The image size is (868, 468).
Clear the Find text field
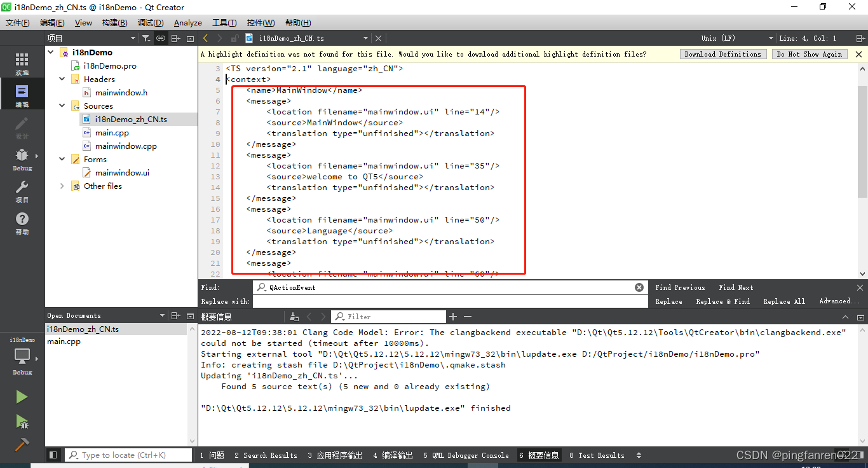[639, 287]
